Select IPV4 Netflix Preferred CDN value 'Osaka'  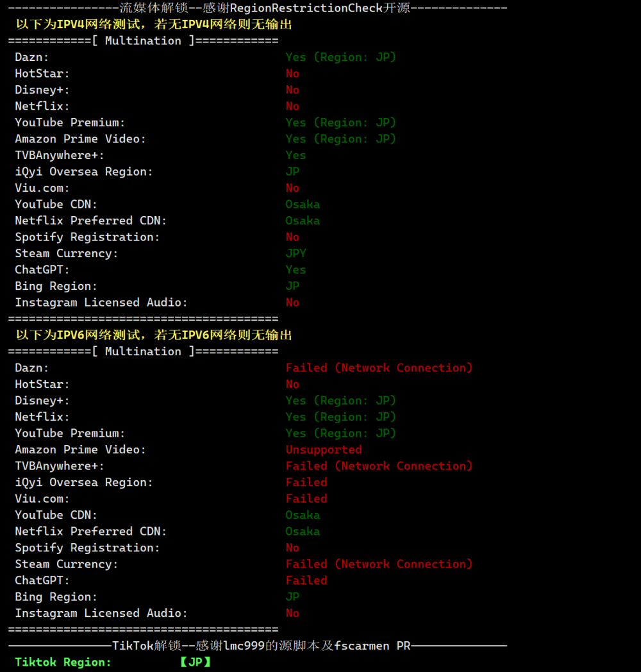coord(303,221)
